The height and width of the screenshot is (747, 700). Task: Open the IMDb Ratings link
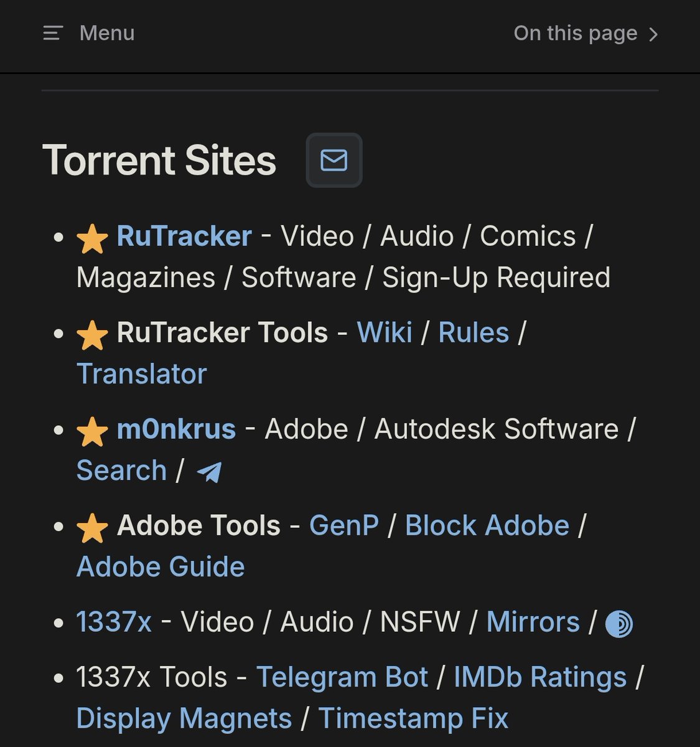pyautogui.click(x=540, y=677)
